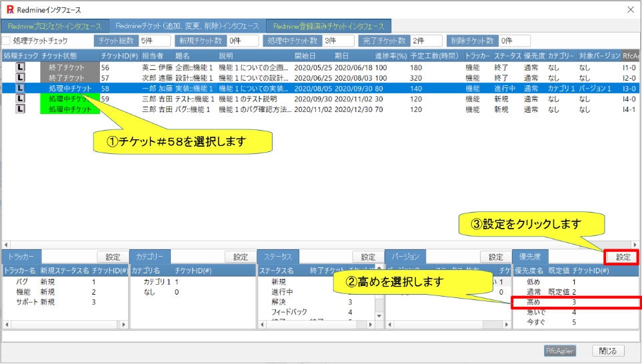Click the L icon in ticket 57 row
The height and width of the screenshot is (364, 642).
click(x=20, y=77)
